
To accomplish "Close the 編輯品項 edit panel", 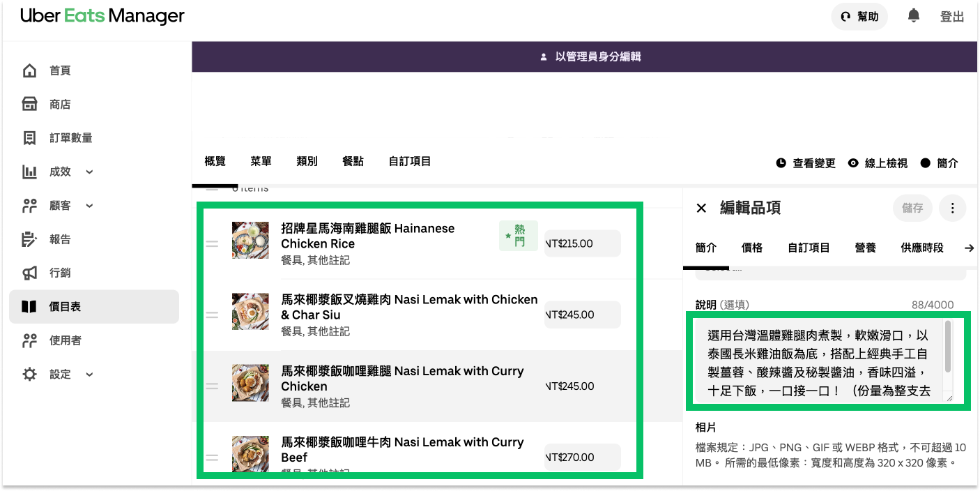I will (701, 208).
